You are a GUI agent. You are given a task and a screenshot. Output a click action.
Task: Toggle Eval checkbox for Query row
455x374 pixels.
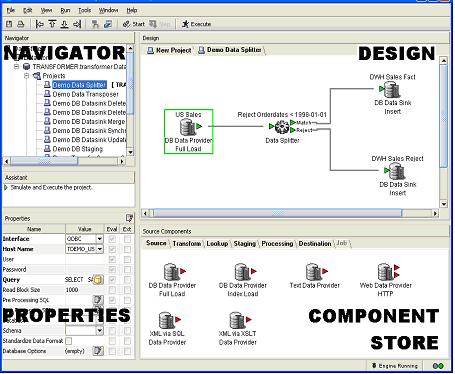click(112, 280)
